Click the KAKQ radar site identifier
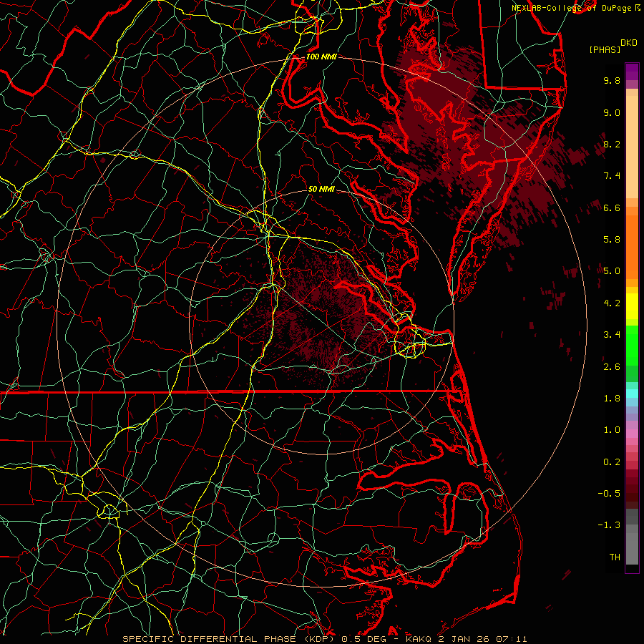644x644 pixels. point(419,639)
